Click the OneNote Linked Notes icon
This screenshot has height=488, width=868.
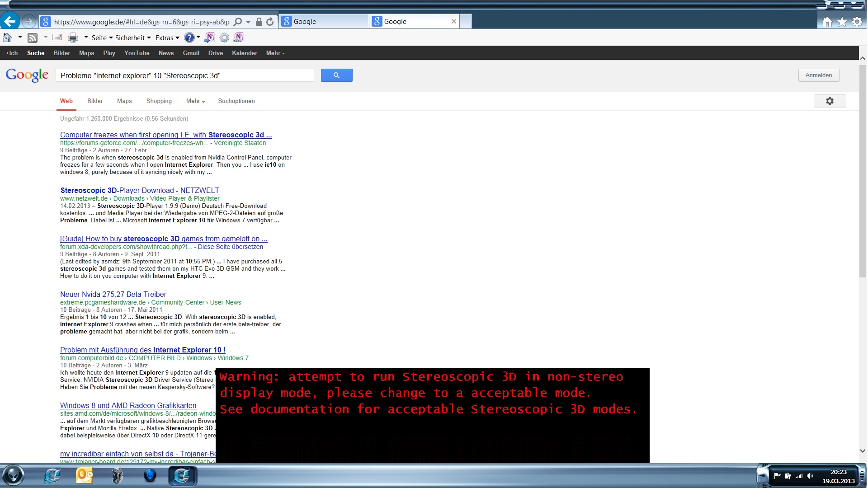(x=239, y=38)
